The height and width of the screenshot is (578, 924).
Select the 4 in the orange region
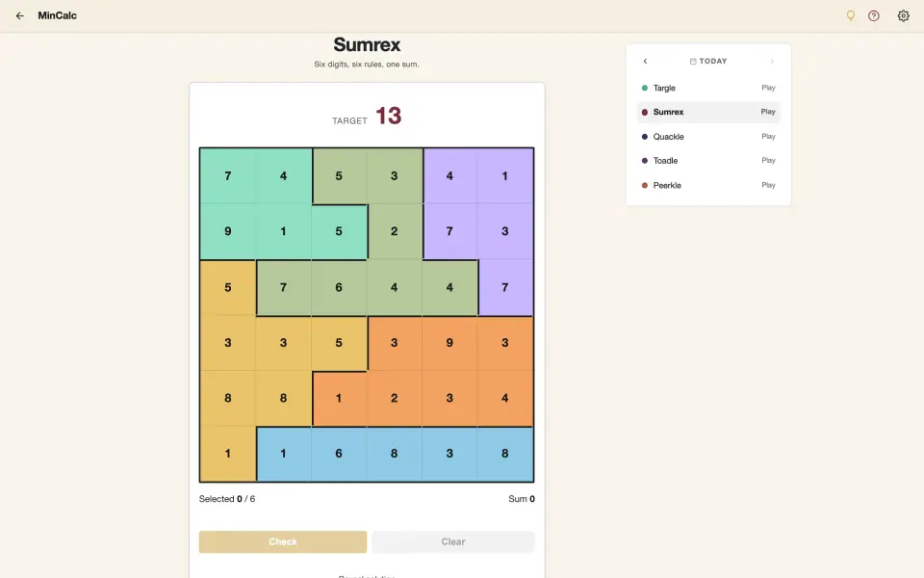pyautogui.click(x=505, y=398)
